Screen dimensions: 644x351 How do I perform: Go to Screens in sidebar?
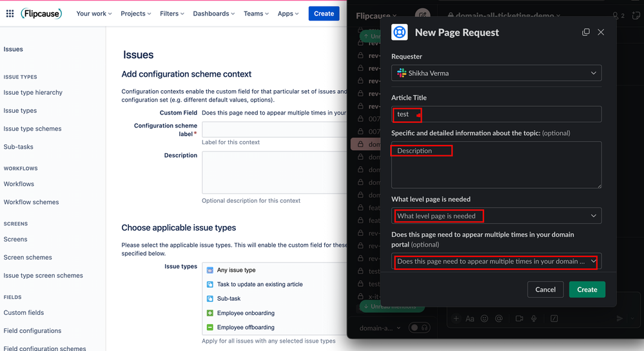15,239
